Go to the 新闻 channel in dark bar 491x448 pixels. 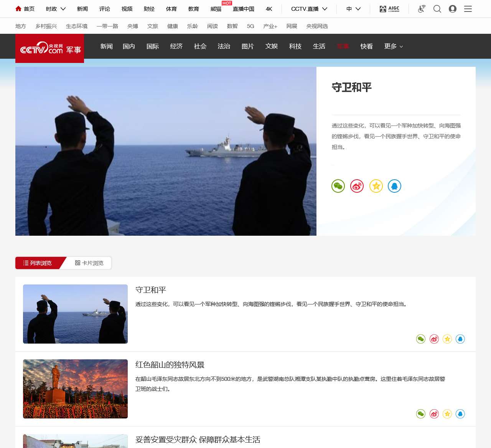[x=107, y=46]
